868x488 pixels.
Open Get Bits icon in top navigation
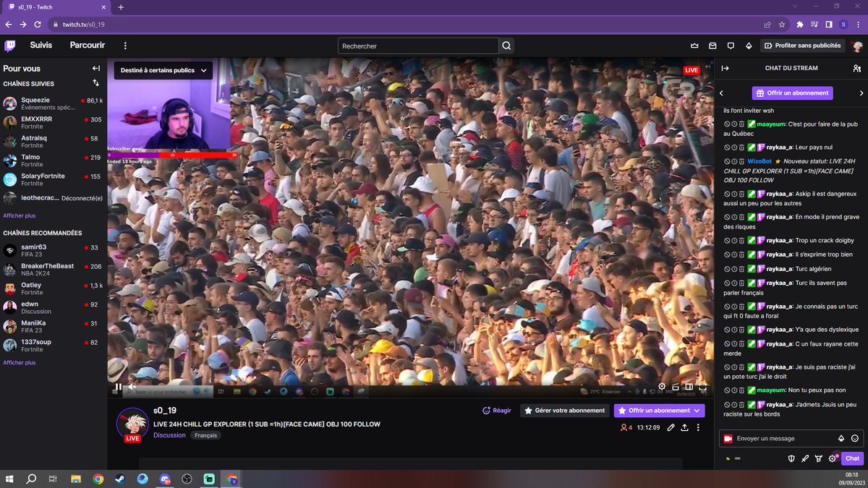[749, 46]
